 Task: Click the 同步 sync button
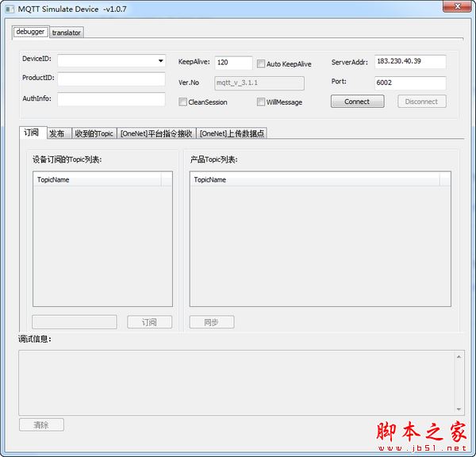pos(212,322)
